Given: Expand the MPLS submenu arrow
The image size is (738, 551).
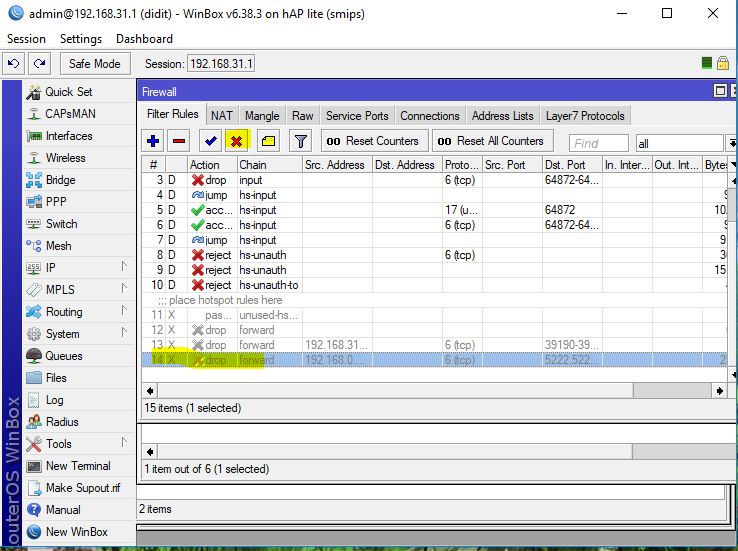Looking at the screenshot, I should point(124,288).
